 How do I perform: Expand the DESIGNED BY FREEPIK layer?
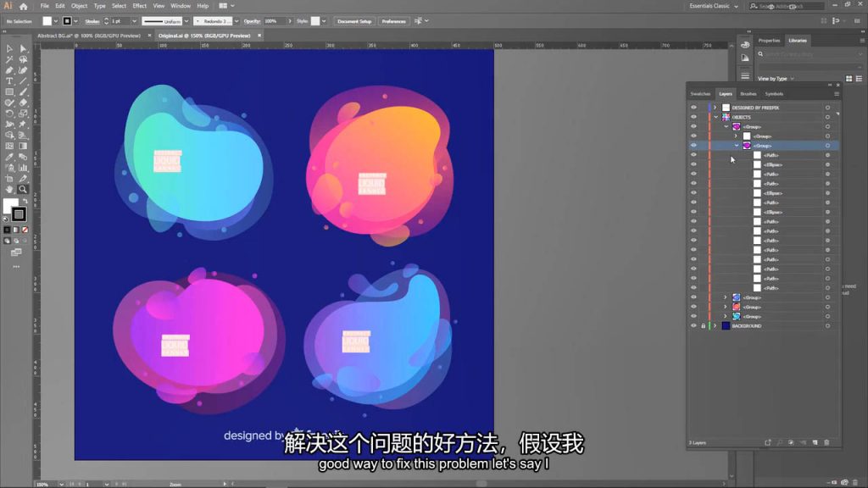pos(715,108)
